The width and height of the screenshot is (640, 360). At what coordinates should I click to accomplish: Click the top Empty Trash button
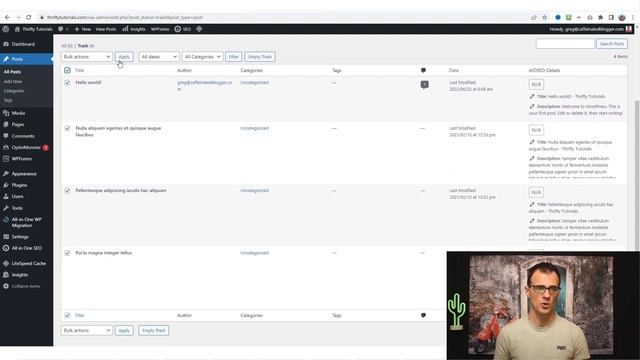tap(260, 57)
